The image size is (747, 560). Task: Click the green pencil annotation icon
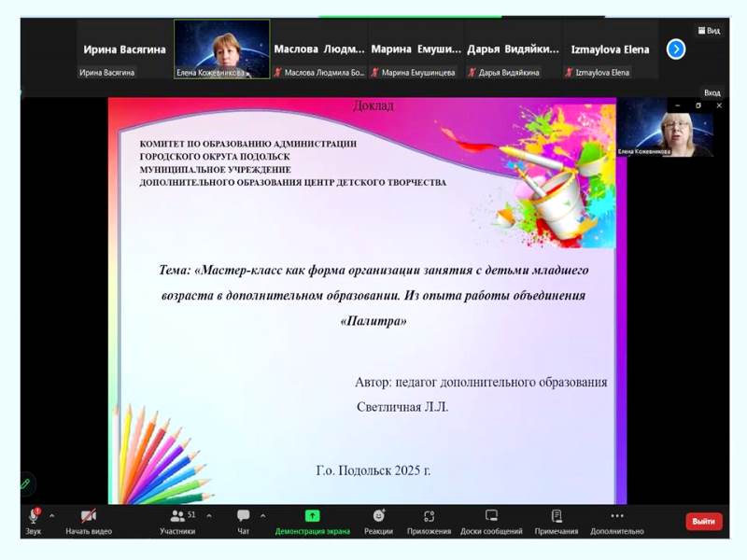point(25,483)
